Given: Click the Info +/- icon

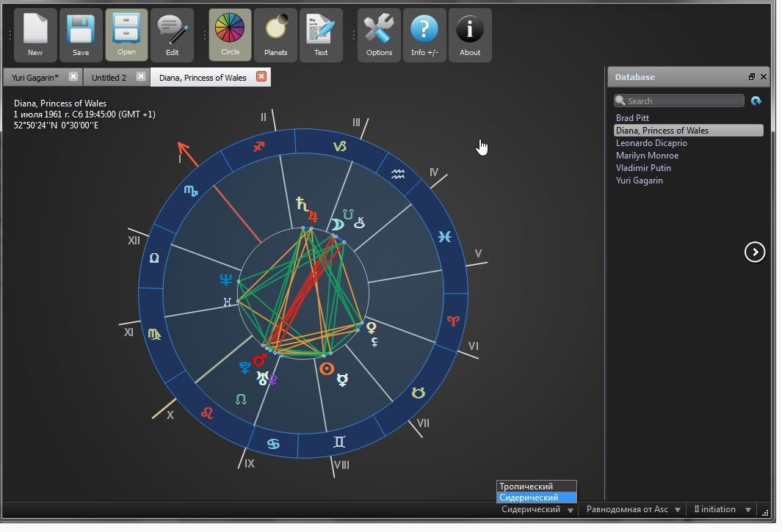Looking at the screenshot, I should (x=424, y=34).
